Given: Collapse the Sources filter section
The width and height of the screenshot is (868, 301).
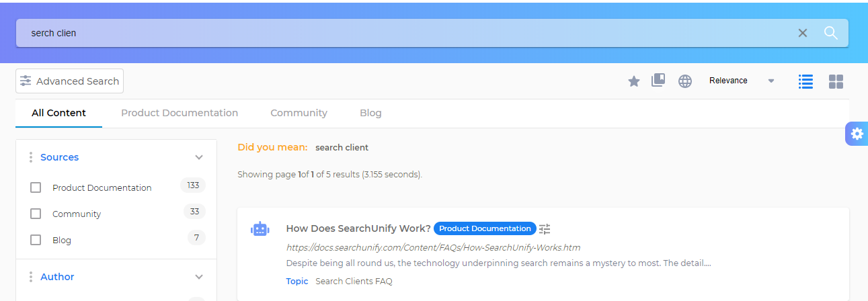Looking at the screenshot, I should (x=199, y=157).
